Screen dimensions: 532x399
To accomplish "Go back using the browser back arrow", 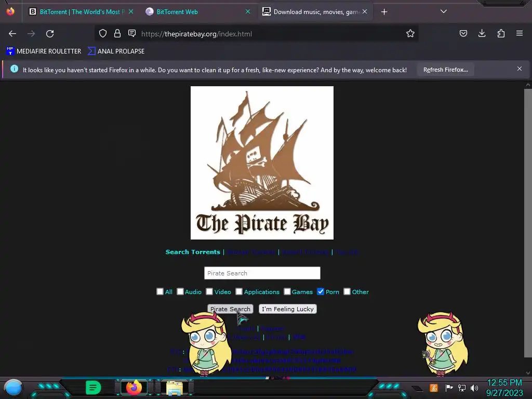I will click(12, 34).
